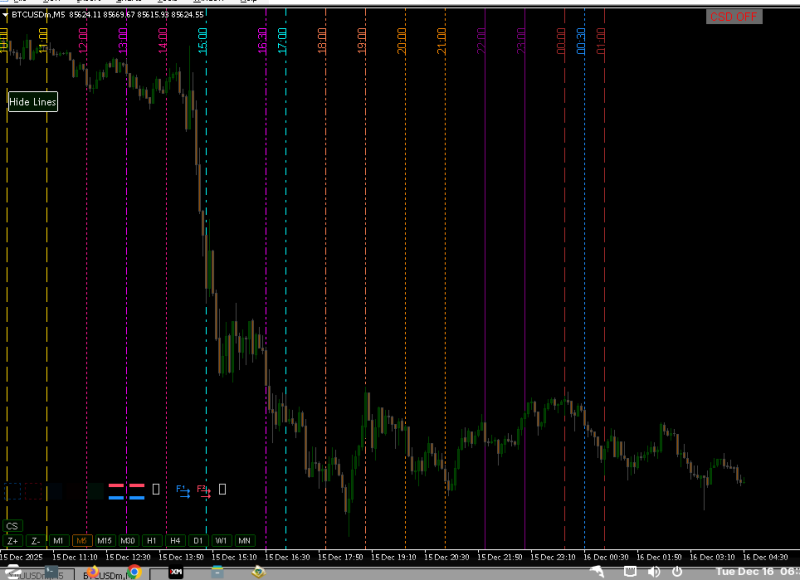Select the blue F1 arrow tool

(x=184, y=490)
